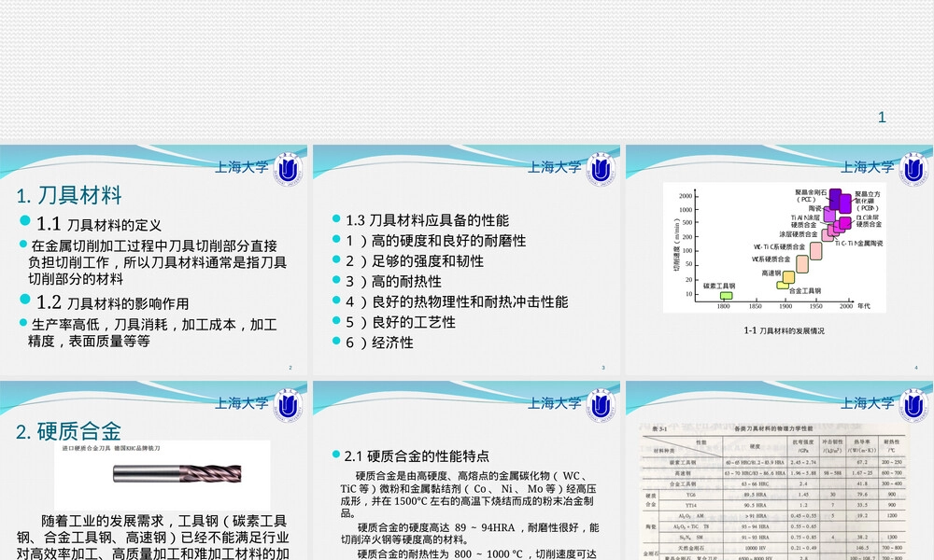Image resolution: width=934 pixels, height=560 pixels.
Task: Click 上海大学 text on the table slide
Action: pyautogui.click(x=868, y=403)
